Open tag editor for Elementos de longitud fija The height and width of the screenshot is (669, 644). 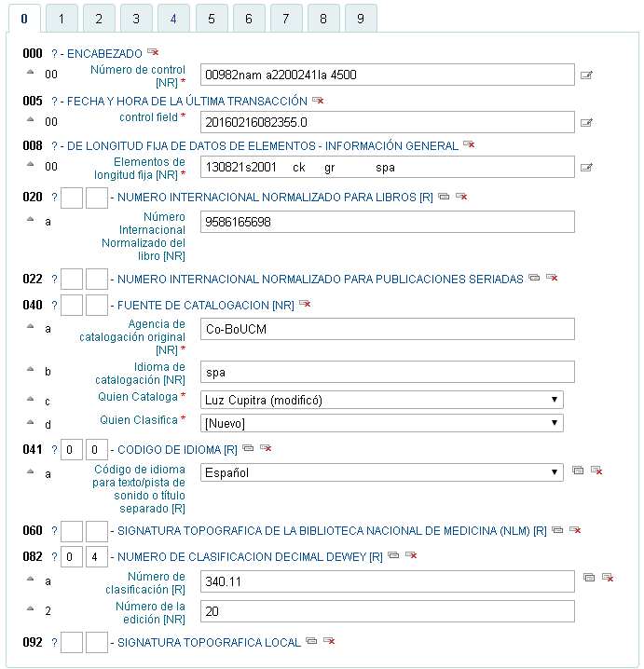point(586,168)
